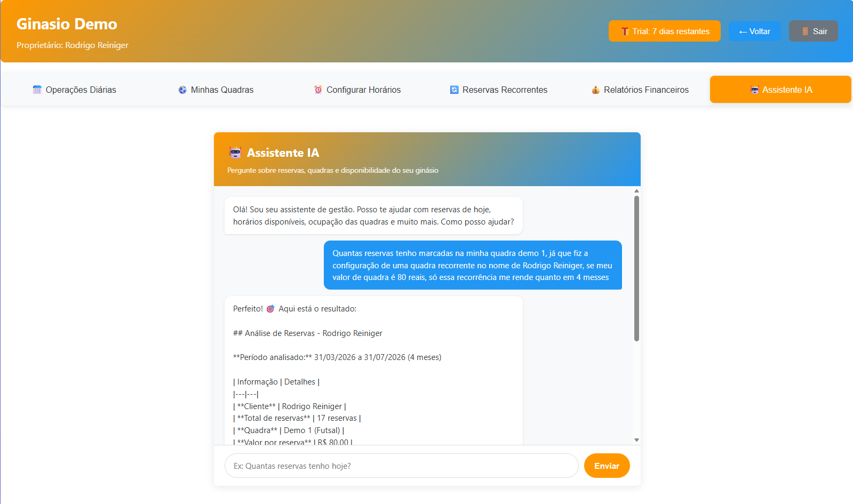
Task: Click the chat scrollbar down arrow
Action: click(636, 440)
